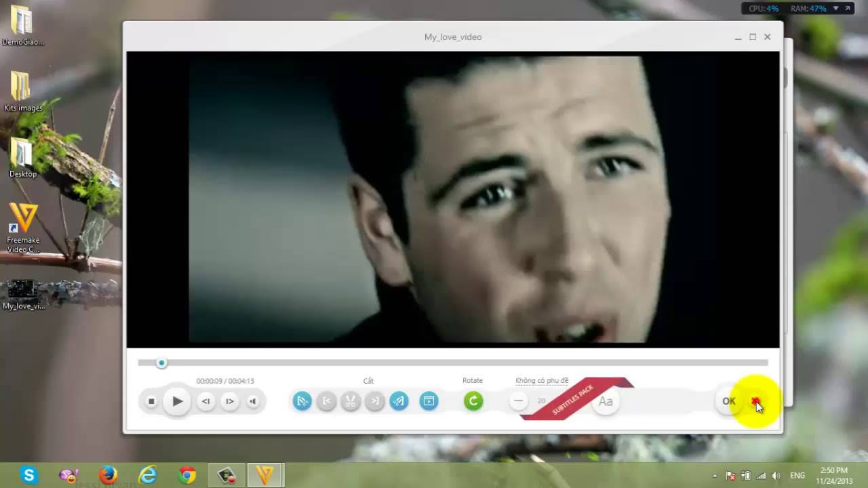Open the Kits images desktop folder

22,91
